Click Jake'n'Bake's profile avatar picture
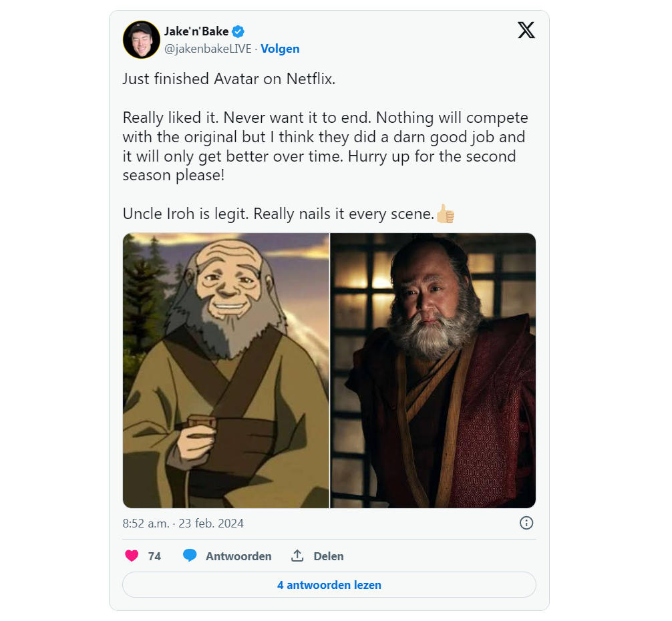Viewport: 672px width, 621px height. [x=141, y=39]
